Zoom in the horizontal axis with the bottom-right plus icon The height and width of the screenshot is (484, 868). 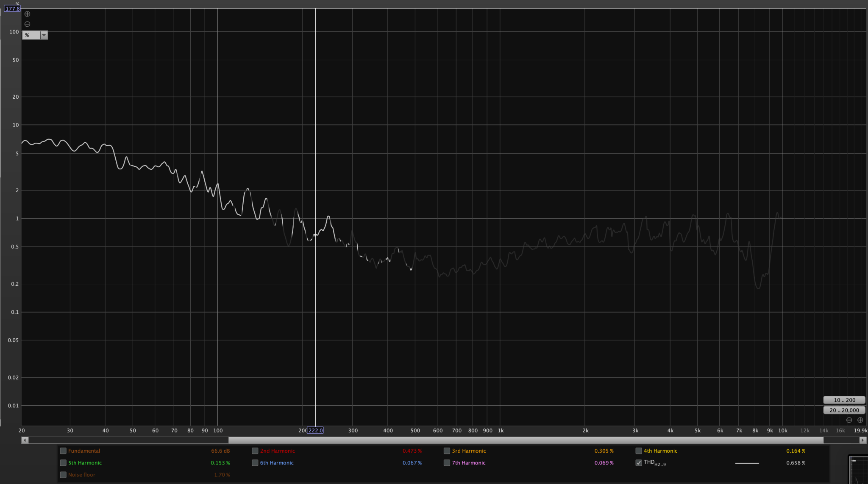click(x=860, y=420)
